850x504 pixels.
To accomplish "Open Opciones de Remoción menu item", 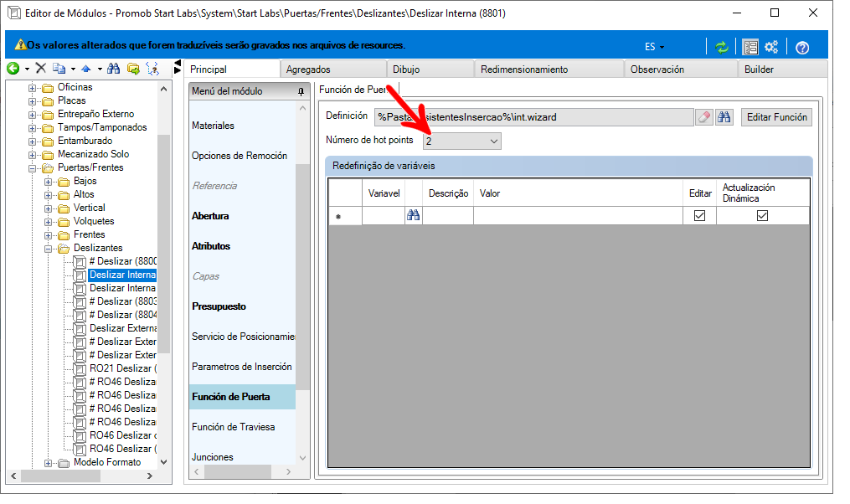I will tap(240, 156).
